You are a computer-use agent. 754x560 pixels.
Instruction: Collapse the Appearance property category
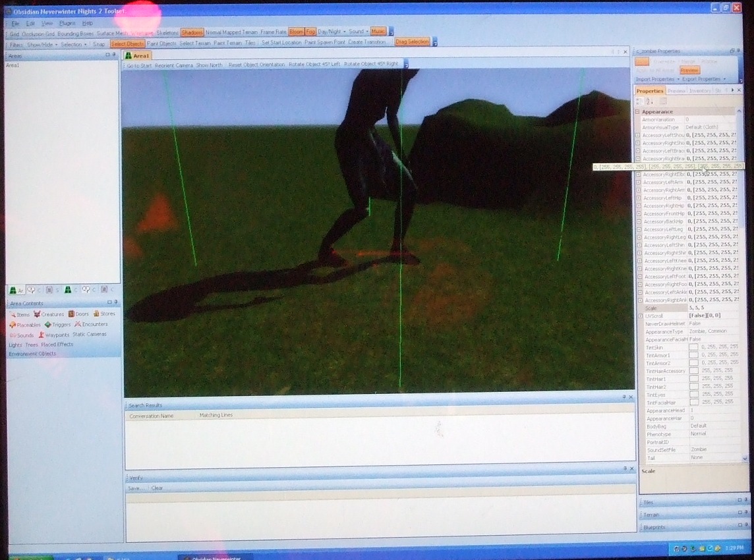tap(637, 112)
